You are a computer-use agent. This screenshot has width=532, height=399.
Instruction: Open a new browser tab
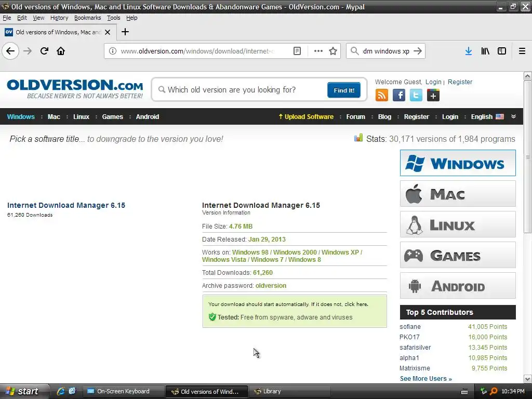coord(125,32)
